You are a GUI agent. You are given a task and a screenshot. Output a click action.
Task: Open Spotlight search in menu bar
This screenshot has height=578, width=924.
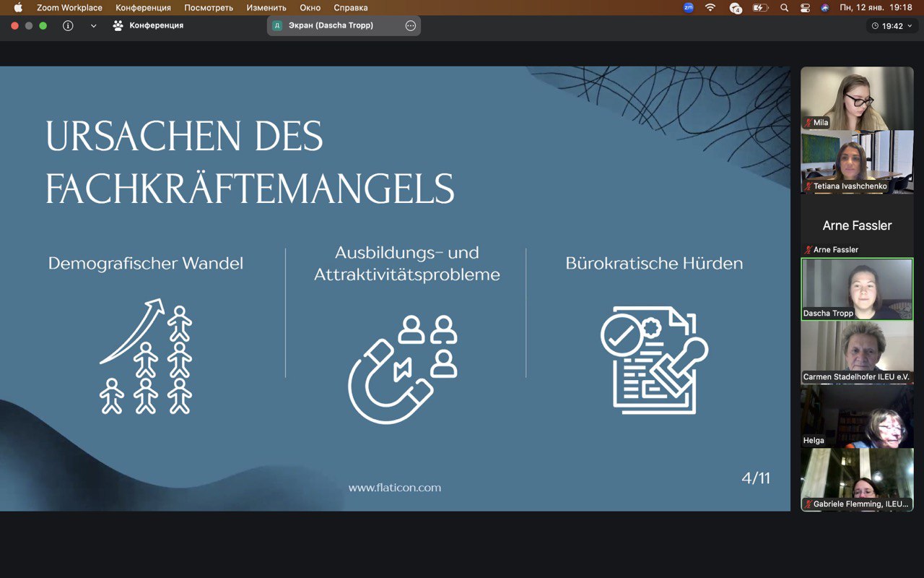click(x=784, y=8)
